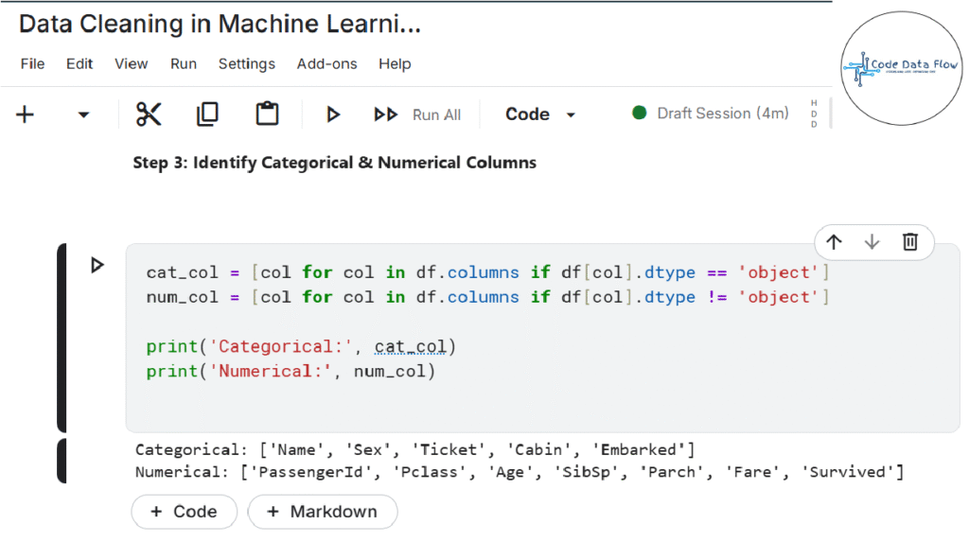Move the cell down with arrow icon
Screen dimensions: 969x560
tap(872, 242)
